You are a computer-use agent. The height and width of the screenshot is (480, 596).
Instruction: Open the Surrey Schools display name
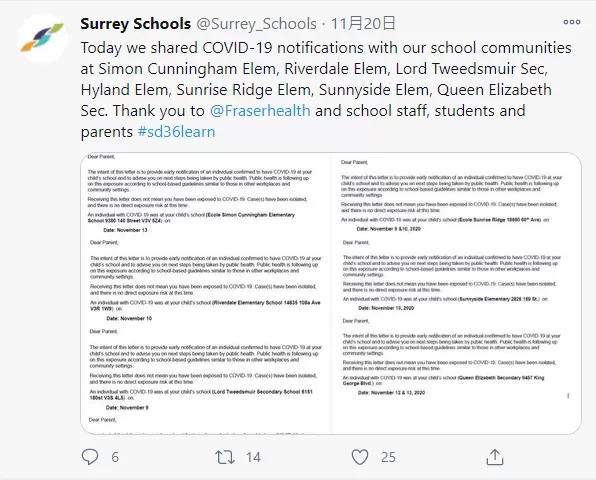pos(135,24)
